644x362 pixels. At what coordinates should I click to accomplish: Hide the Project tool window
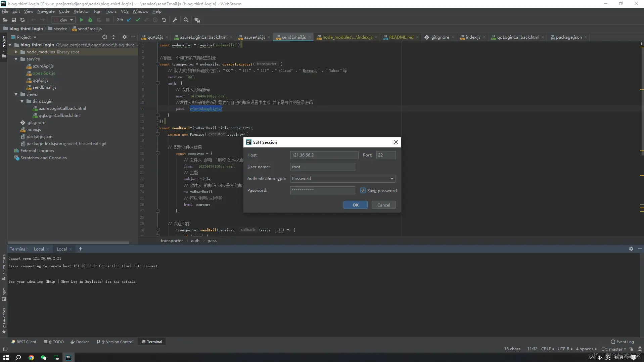133,37
